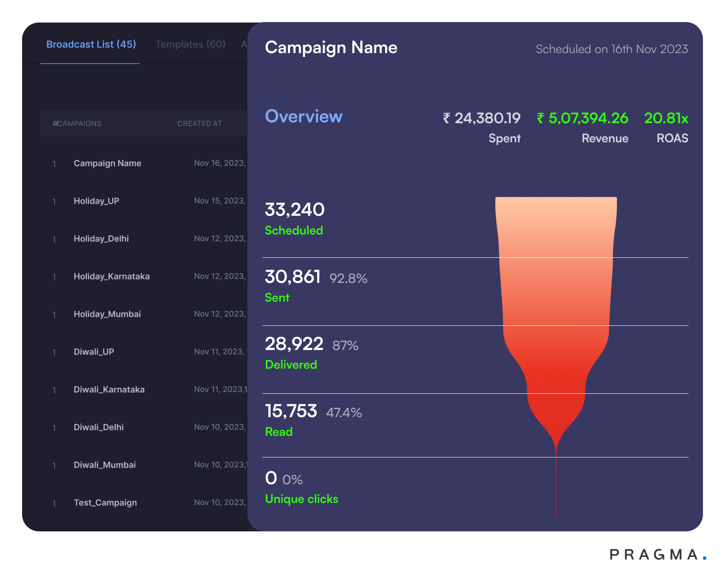
Task: Select the Broadcast List (45) tab
Action: click(x=91, y=44)
